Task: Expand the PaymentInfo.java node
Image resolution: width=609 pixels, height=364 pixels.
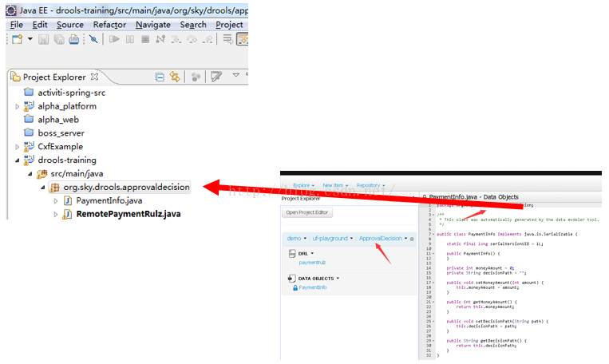Action: tap(56, 201)
